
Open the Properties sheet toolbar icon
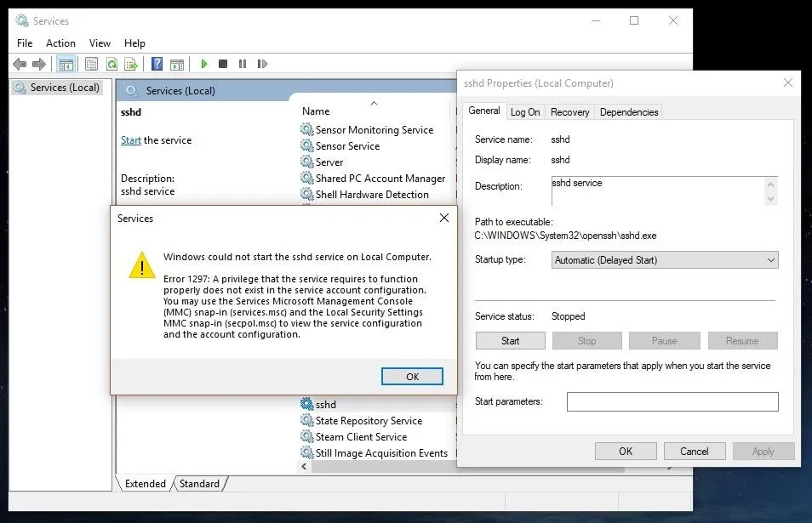(92, 64)
